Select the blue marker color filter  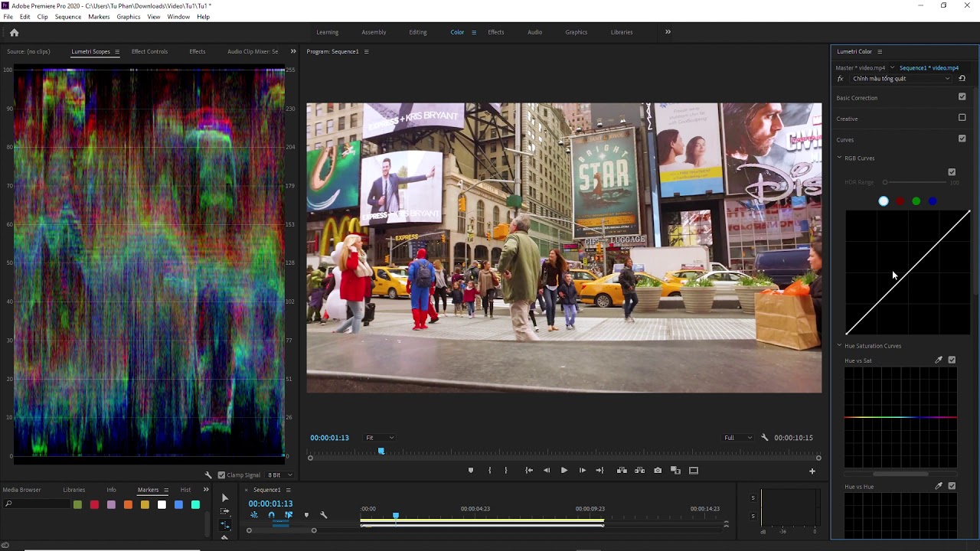pyautogui.click(x=178, y=504)
